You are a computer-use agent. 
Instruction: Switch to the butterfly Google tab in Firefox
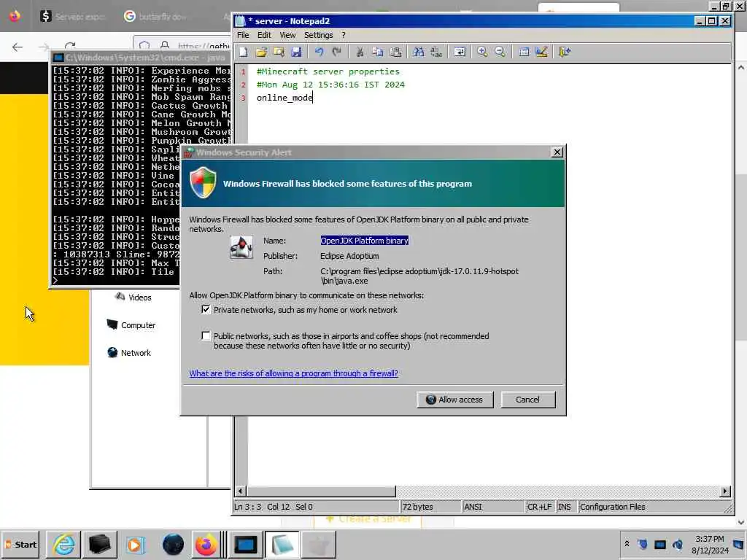[156, 16]
